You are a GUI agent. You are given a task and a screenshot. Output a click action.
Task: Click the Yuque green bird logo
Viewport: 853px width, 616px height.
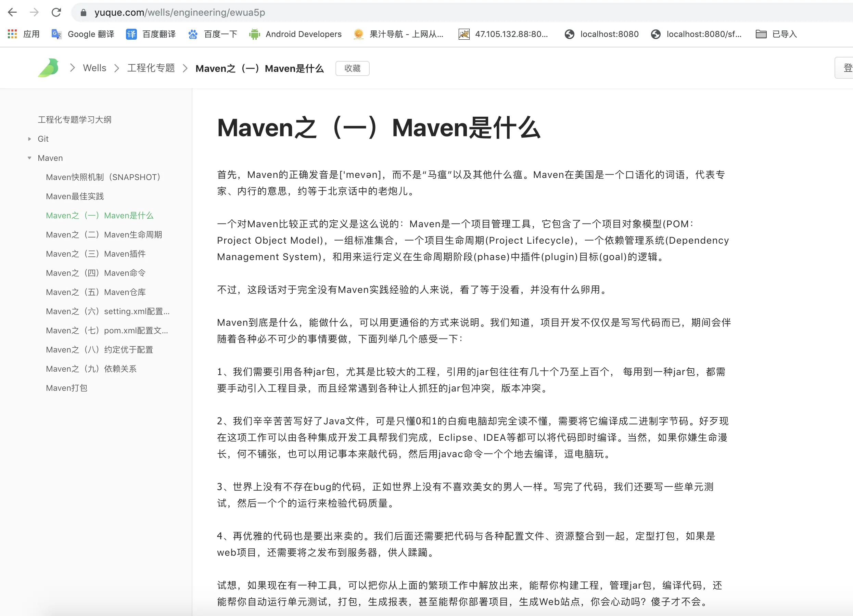(49, 68)
